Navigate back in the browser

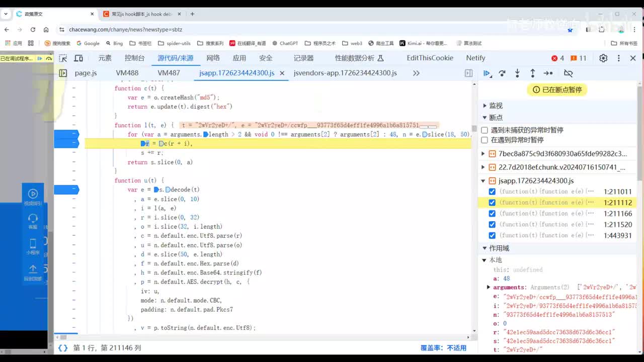[7, 30]
